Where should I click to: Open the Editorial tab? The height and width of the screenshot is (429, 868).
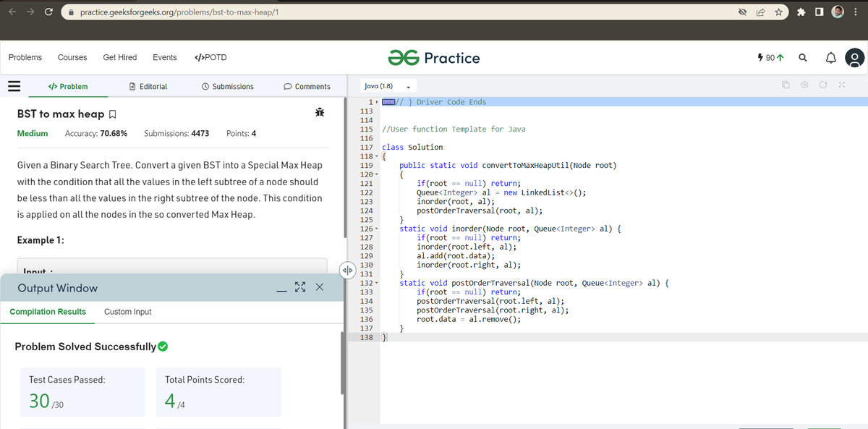coord(148,87)
